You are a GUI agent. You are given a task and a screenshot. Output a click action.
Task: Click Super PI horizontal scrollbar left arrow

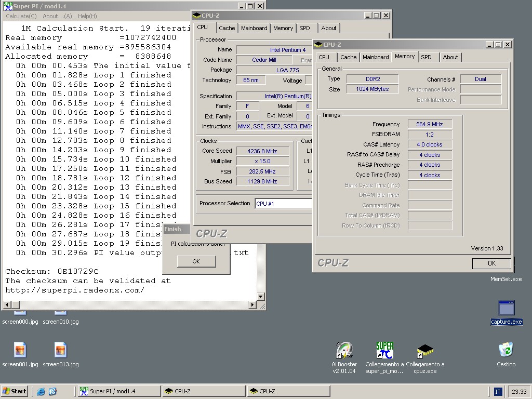point(7,304)
